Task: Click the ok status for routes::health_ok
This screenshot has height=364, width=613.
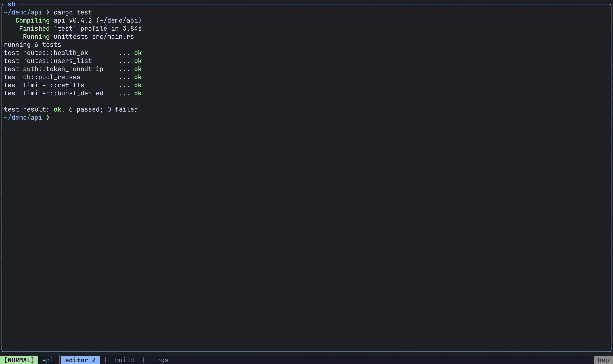Action: click(138, 53)
